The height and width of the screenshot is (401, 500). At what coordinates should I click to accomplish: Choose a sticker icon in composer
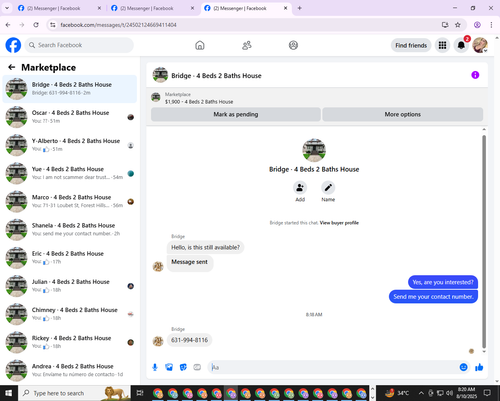pos(183,367)
